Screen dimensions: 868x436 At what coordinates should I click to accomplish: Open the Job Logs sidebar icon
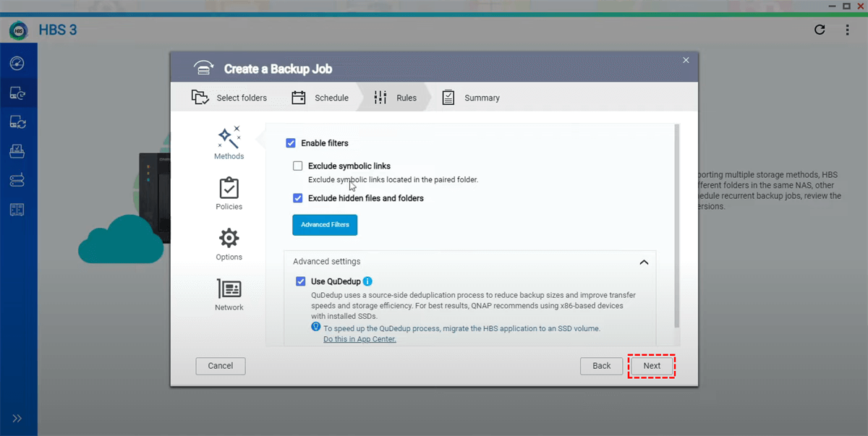17,210
